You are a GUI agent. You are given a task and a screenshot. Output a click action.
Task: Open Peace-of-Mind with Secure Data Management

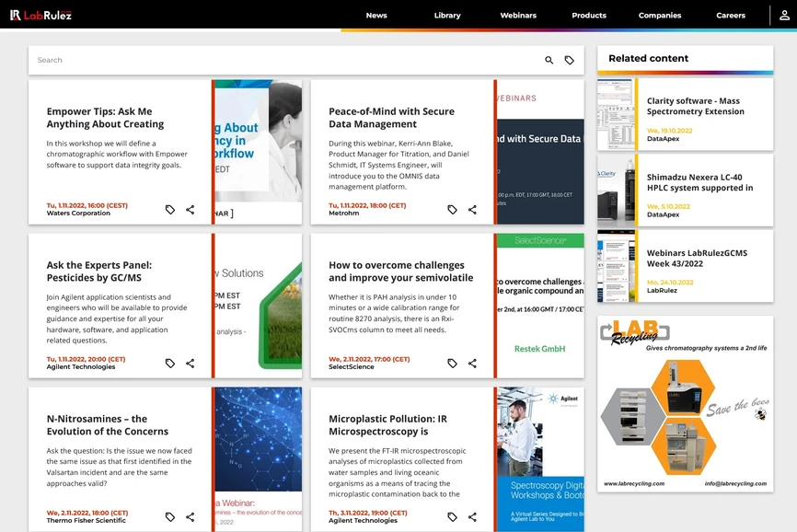point(391,118)
